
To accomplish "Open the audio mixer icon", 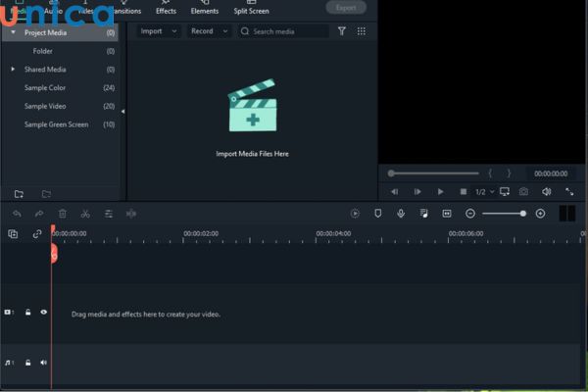I will [x=423, y=214].
